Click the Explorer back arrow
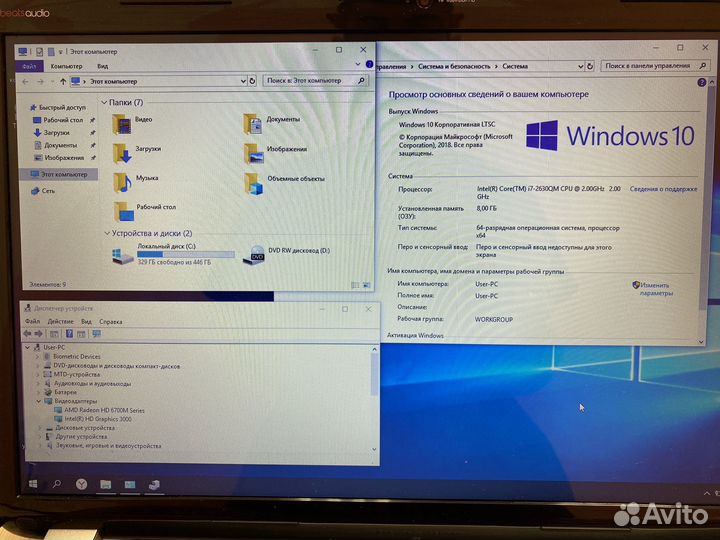This screenshot has height=540, width=720. tap(26, 82)
